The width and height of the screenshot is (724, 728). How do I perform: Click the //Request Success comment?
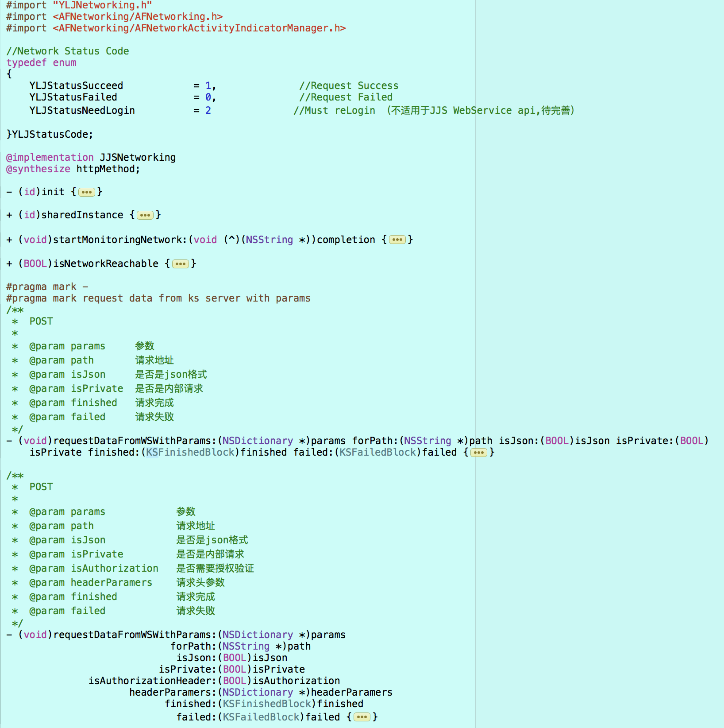click(x=349, y=86)
